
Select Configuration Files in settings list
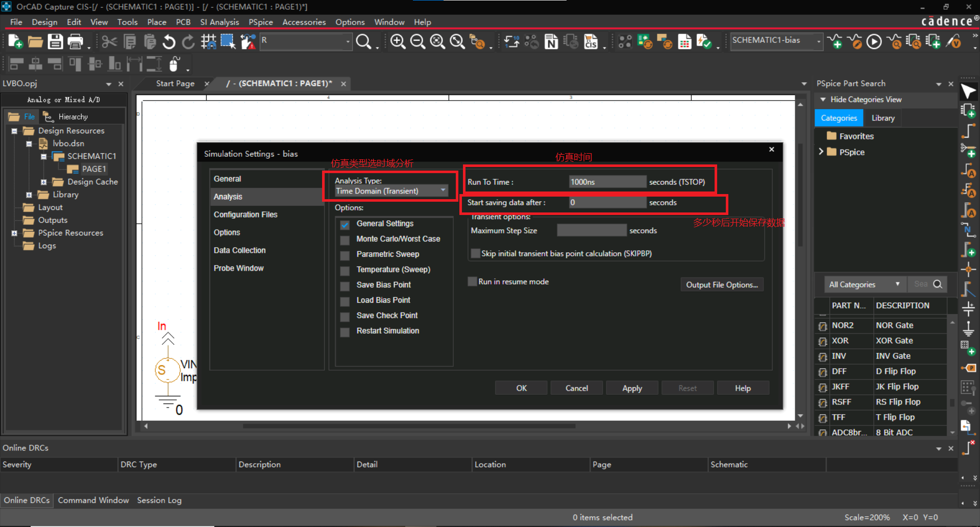coord(246,214)
